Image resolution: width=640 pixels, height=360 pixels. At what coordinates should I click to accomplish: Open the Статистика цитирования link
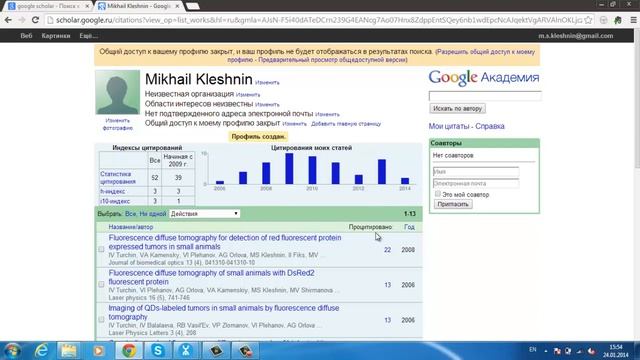[x=118, y=178]
